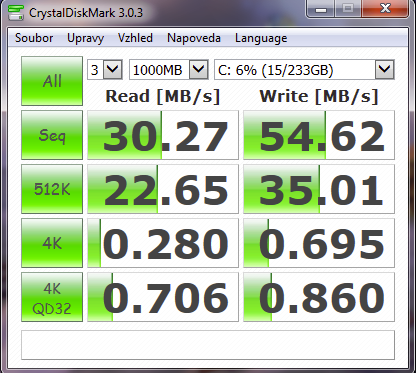Click the Read [MB/s] column header
The image size is (416, 373).
pos(163,96)
